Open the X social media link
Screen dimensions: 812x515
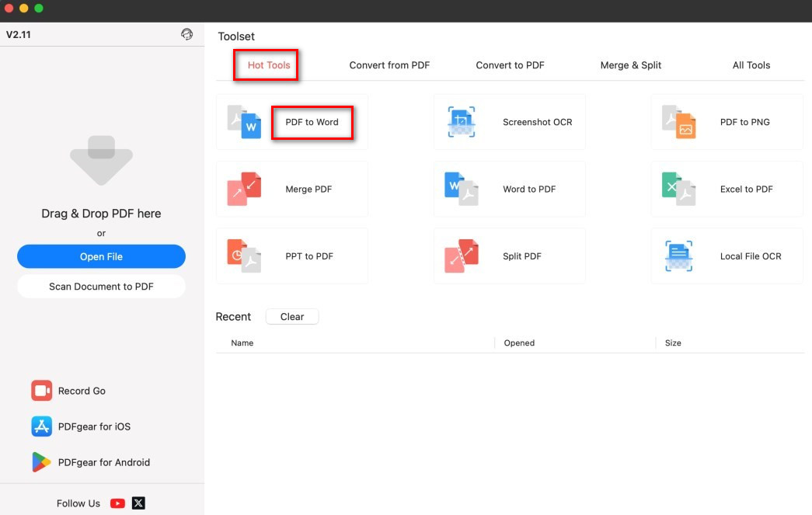pos(138,503)
